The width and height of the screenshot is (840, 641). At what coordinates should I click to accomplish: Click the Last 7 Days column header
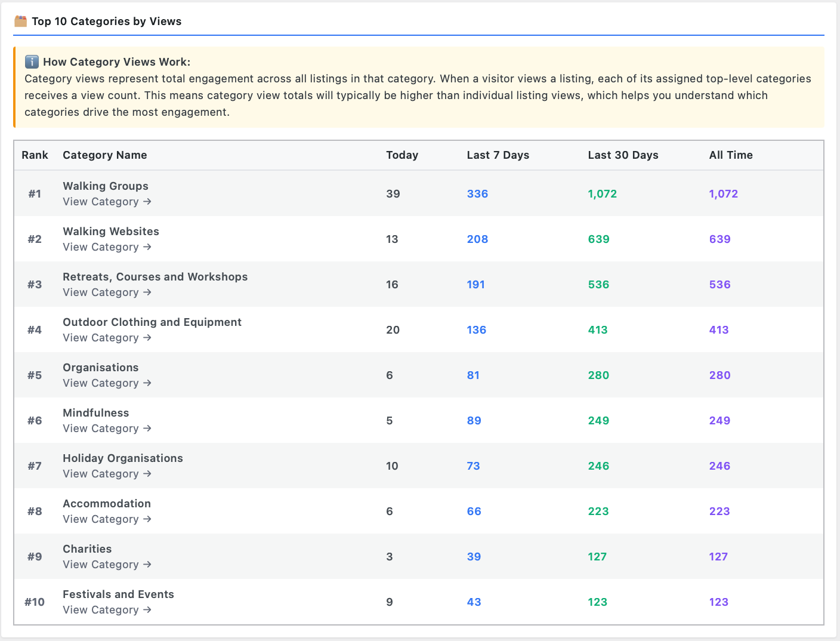pos(498,155)
